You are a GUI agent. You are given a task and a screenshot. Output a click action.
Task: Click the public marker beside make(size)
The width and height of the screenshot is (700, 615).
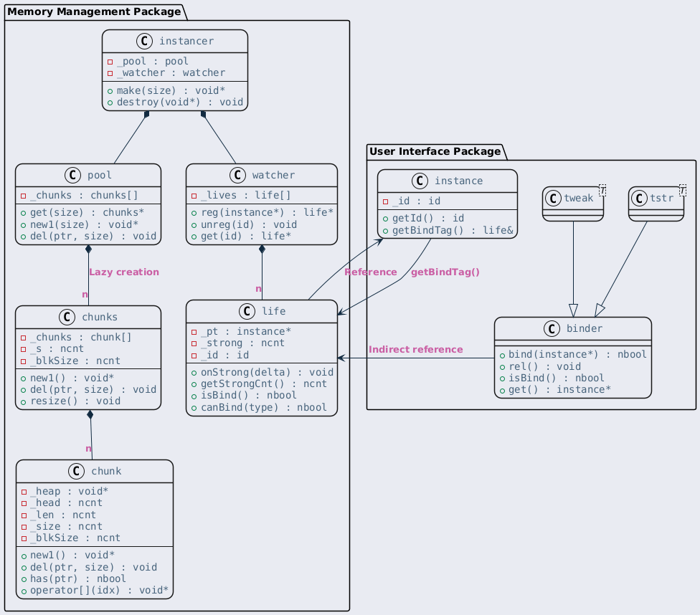coord(110,91)
